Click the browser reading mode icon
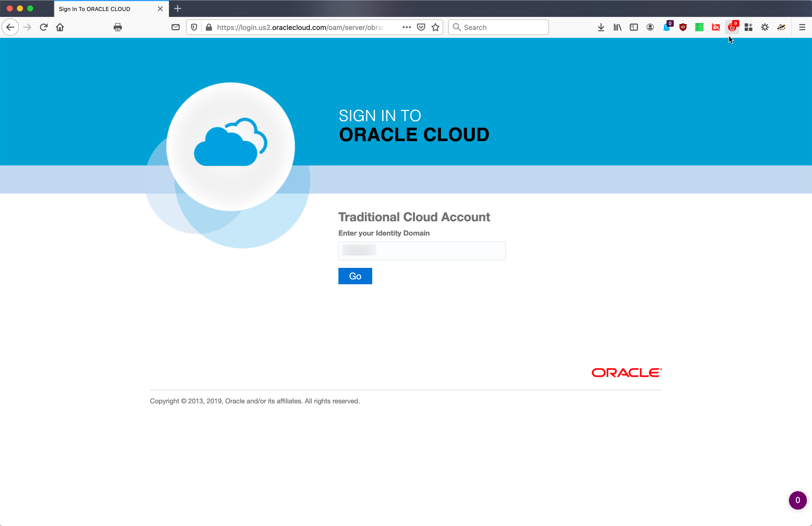This screenshot has height=526, width=812. coord(633,27)
